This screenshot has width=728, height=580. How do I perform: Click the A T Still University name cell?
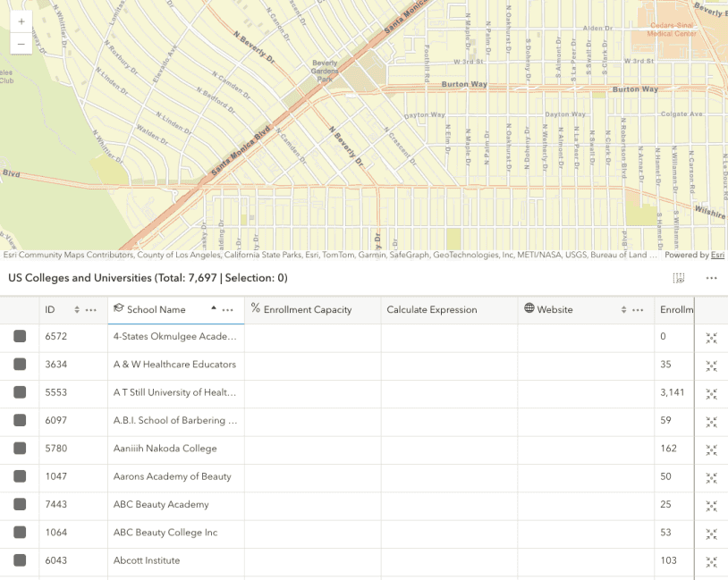click(174, 392)
